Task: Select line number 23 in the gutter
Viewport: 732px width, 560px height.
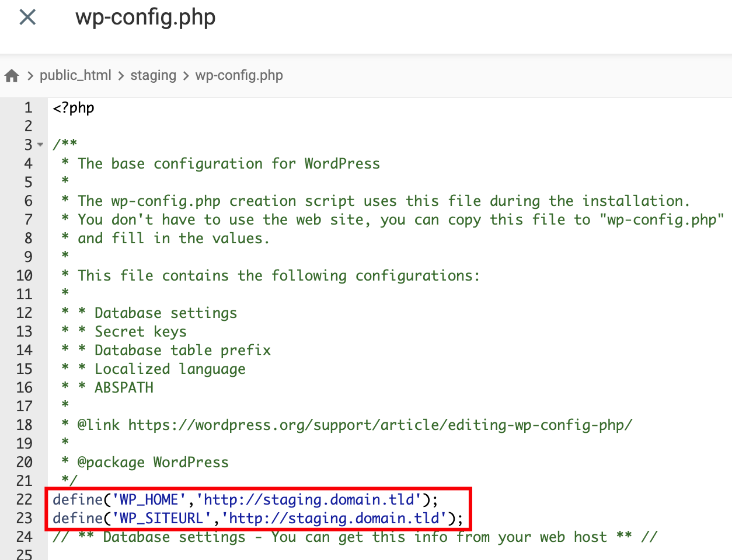Action: click(25, 518)
